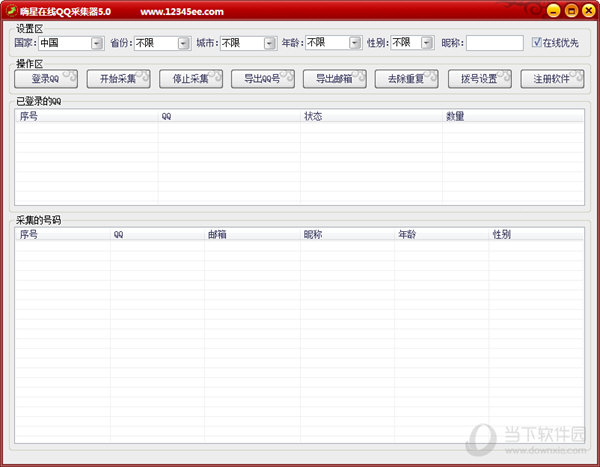Screen dimensions: 600x467
Task: Focus the 昵称 nickname input field
Action: click(x=494, y=43)
